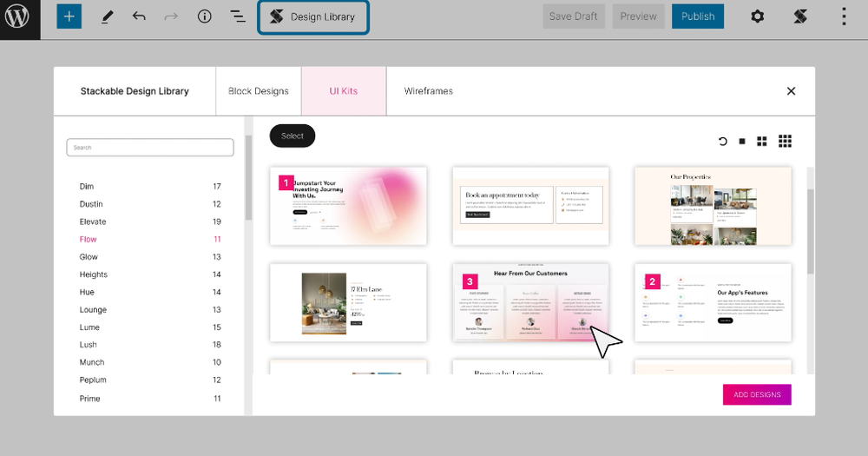Select the Lush UI kit
The width and height of the screenshot is (868, 456).
click(x=150, y=345)
